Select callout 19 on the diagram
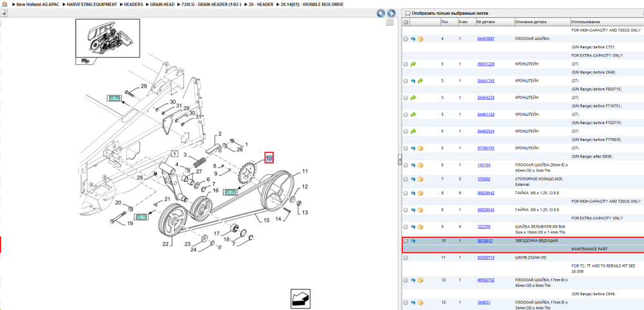Screen dimensions: 644x310 (130, 224)
